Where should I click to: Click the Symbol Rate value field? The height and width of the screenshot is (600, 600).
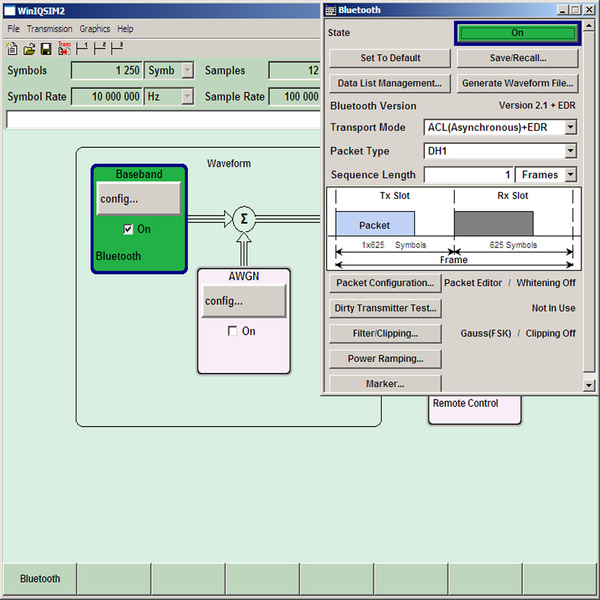(x=106, y=96)
